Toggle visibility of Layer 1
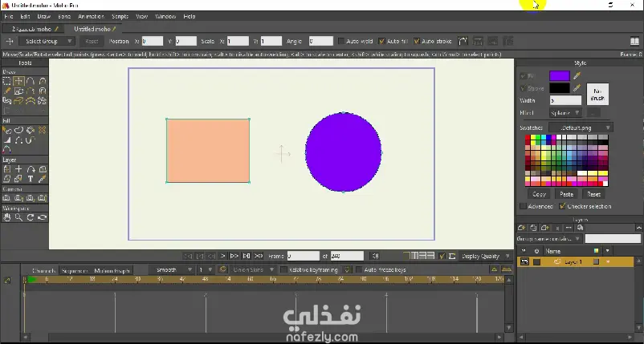 524,261
